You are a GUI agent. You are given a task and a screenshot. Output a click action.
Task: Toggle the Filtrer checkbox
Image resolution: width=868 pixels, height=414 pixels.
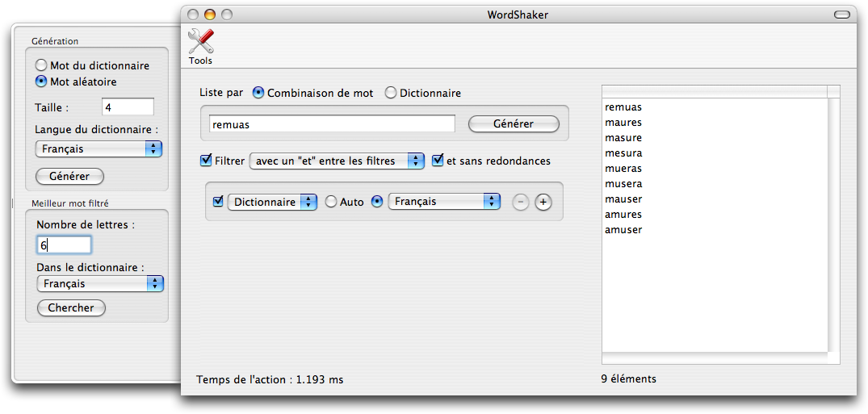[x=205, y=161]
